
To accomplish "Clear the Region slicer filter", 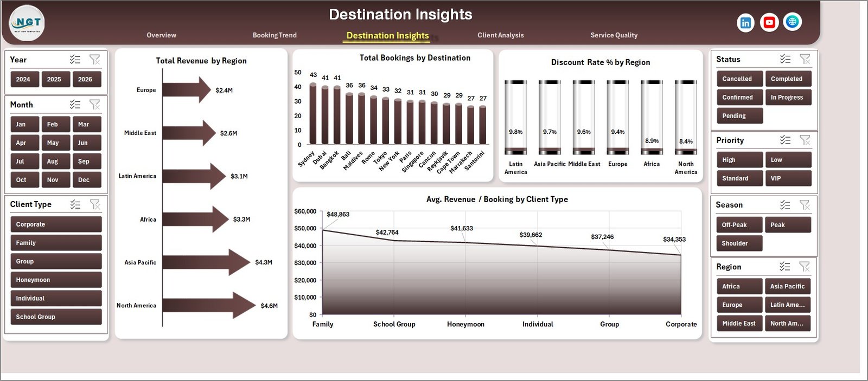I will pos(805,267).
